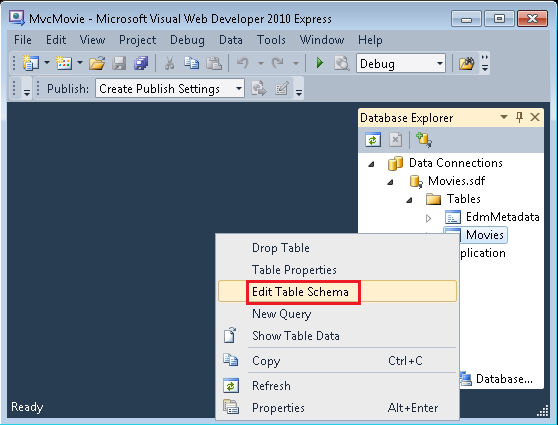Start debugging with the green play icon

coord(320,63)
